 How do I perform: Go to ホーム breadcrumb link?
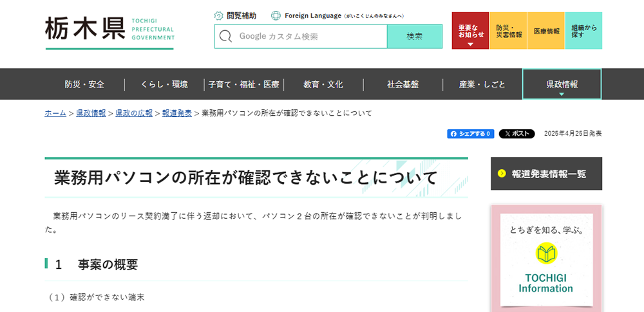pos(55,113)
